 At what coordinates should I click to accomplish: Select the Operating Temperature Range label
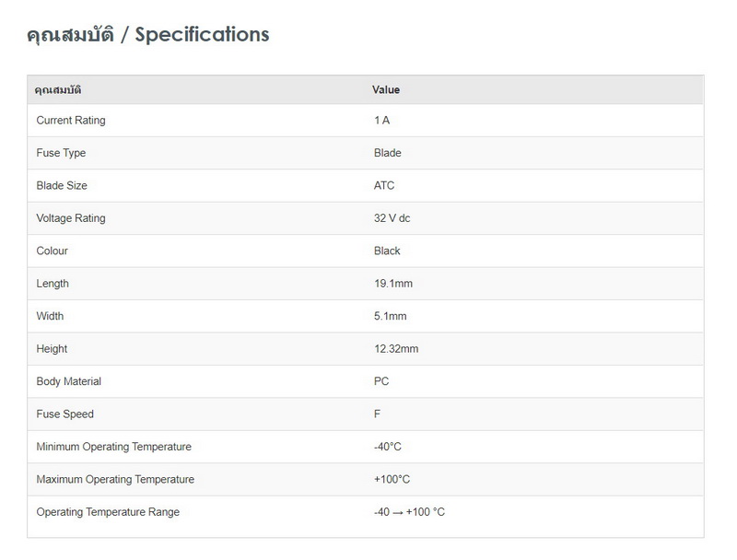[x=108, y=512]
